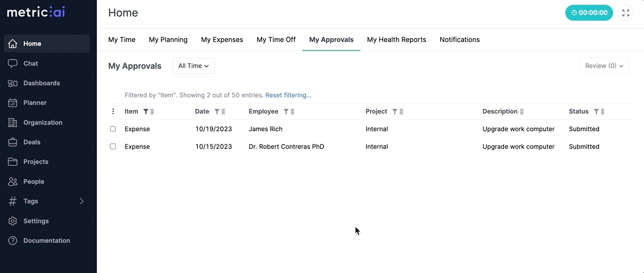Viewport: 644px width, 273px height.
Task: Click the Chat speech bubble icon
Action: [13, 63]
